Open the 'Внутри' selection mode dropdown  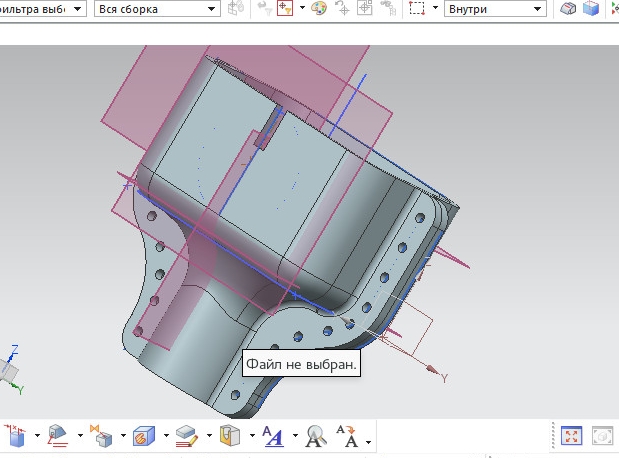pyautogui.click(x=496, y=9)
